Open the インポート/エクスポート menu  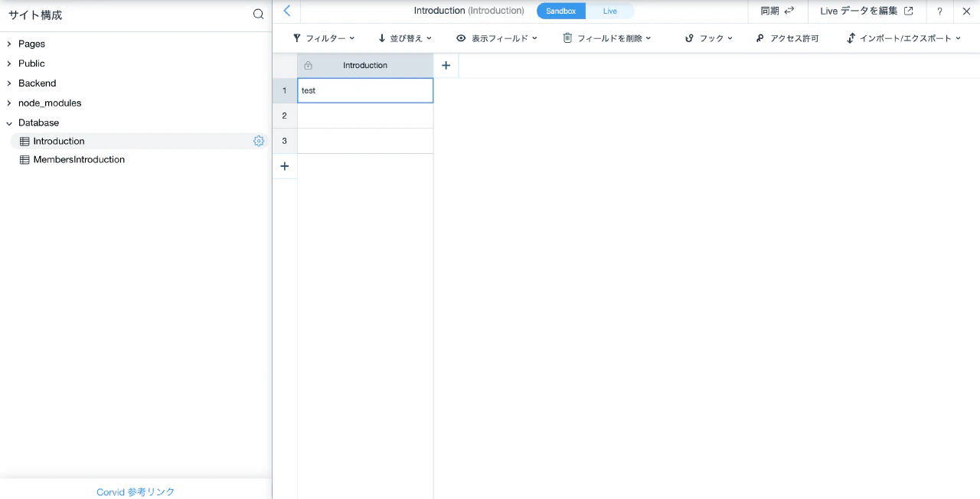pos(903,38)
